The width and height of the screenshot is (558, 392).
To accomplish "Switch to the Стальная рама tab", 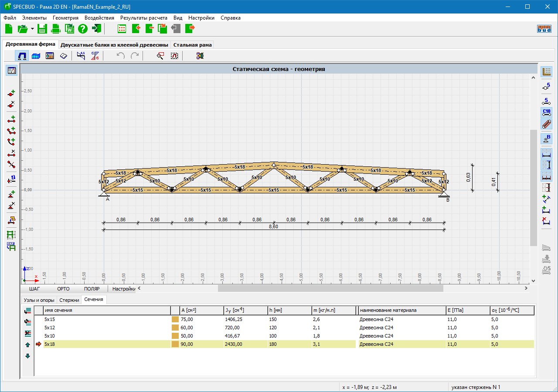I will point(192,44).
